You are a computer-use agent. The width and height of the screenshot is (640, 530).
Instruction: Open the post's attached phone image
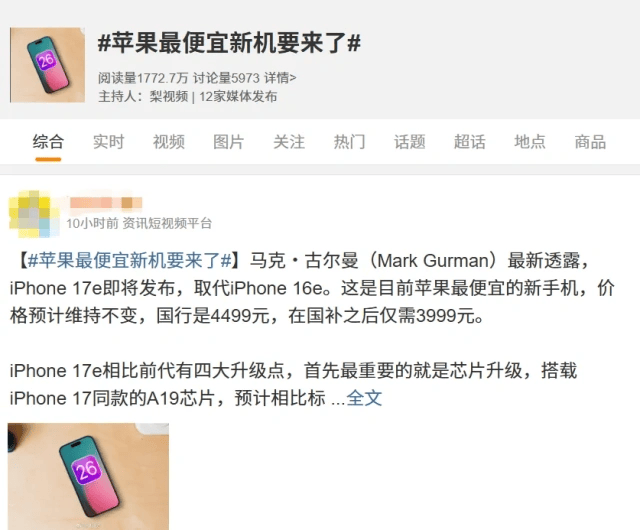(88, 477)
